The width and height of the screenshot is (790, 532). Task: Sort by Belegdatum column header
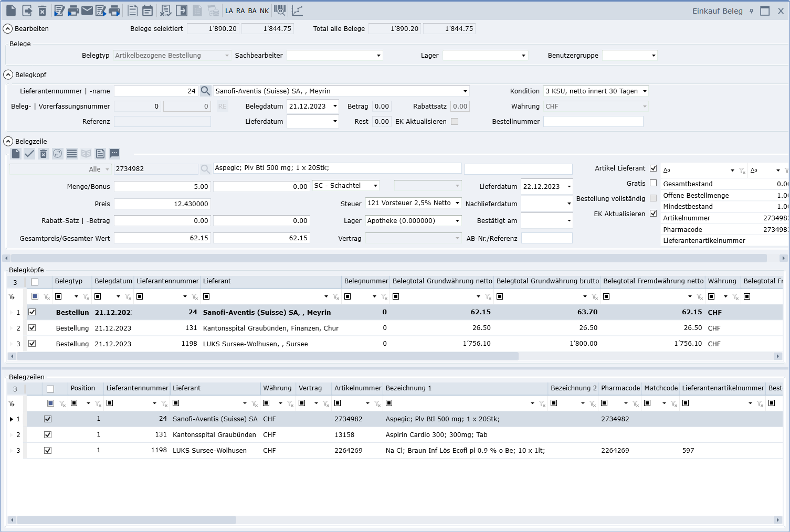113,281
